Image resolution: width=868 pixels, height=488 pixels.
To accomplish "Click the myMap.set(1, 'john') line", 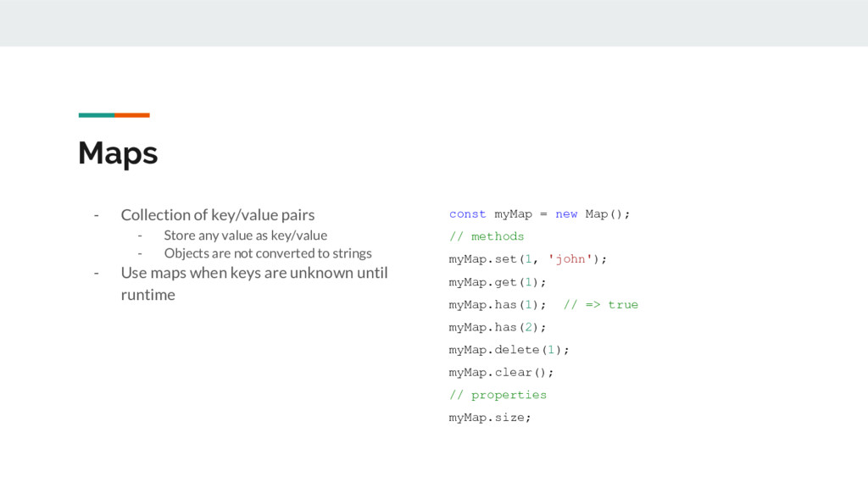I will (527, 259).
